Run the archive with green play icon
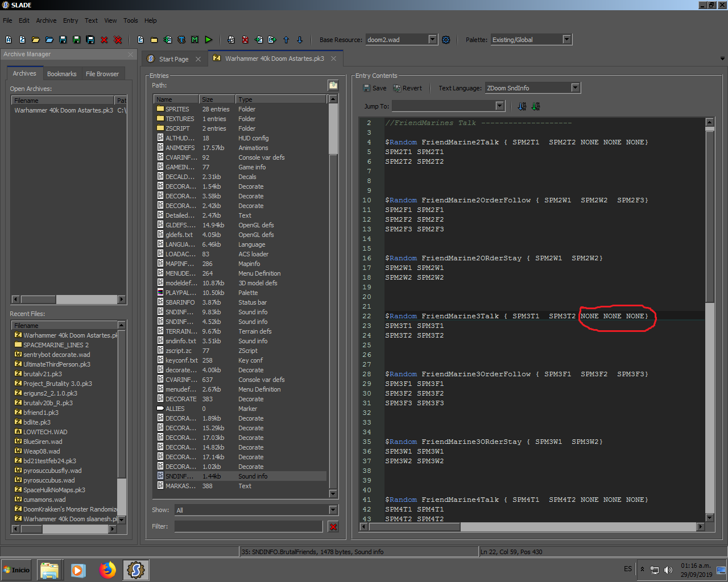Image resolution: width=728 pixels, height=582 pixels. pos(209,40)
